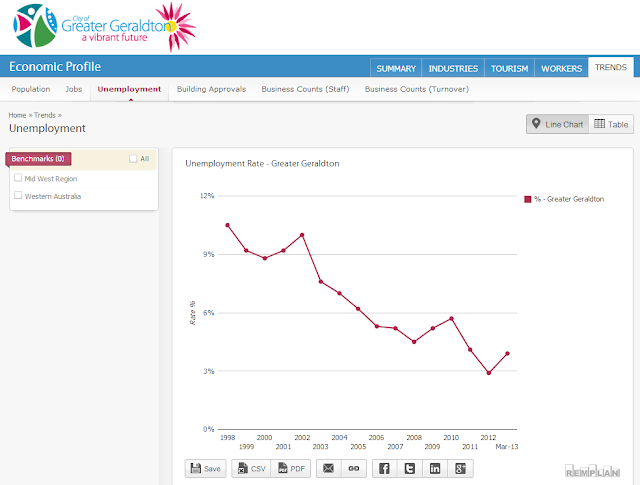640x485 pixels.
Task: Click the 2002 data point on chart
Action: pyautogui.click(x=302, y=235)
